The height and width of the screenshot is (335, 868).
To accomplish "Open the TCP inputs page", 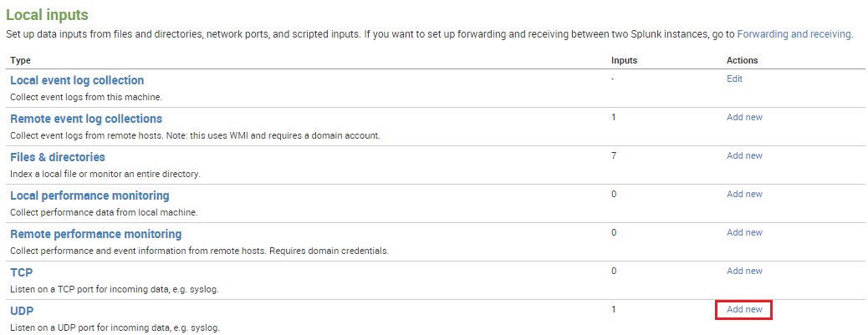I will [22, 272].
